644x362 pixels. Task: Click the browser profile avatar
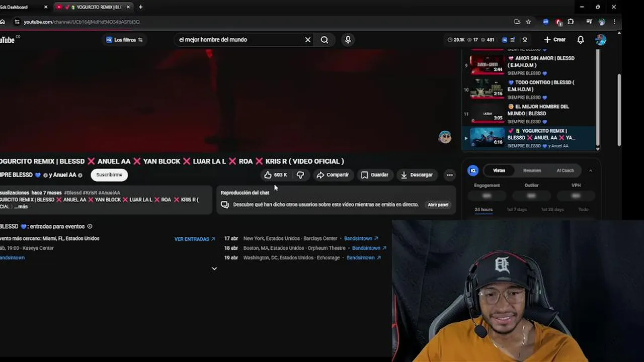click(x=602, y=22)
